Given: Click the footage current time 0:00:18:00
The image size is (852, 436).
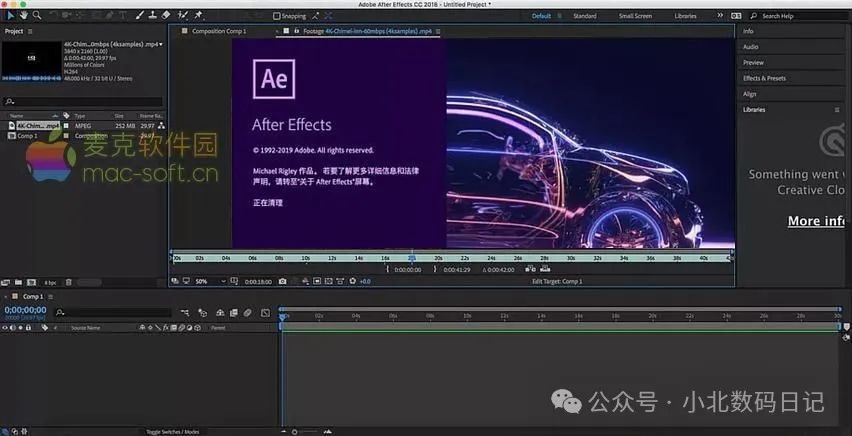Looking at the screenshot, I should [x=258, y=282].
